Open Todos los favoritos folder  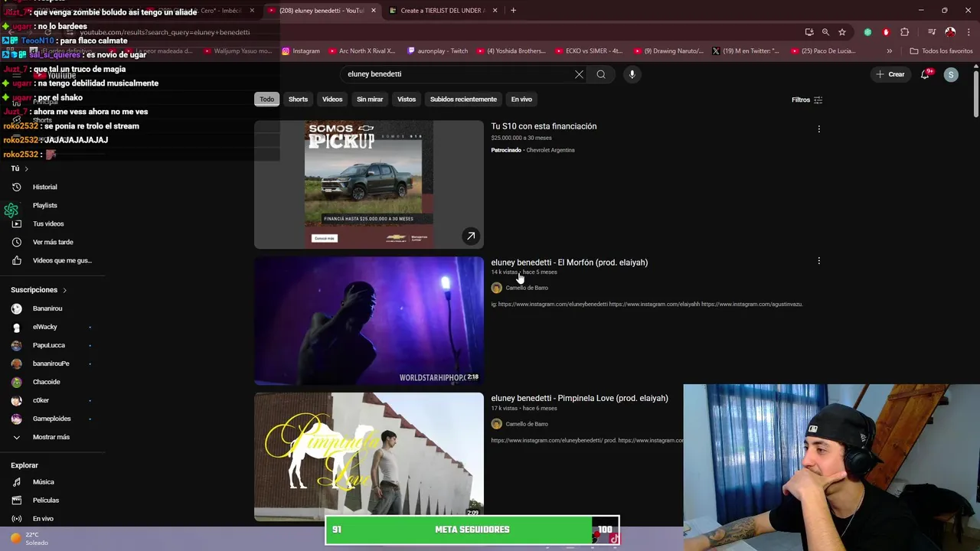[x=941, y=51]
